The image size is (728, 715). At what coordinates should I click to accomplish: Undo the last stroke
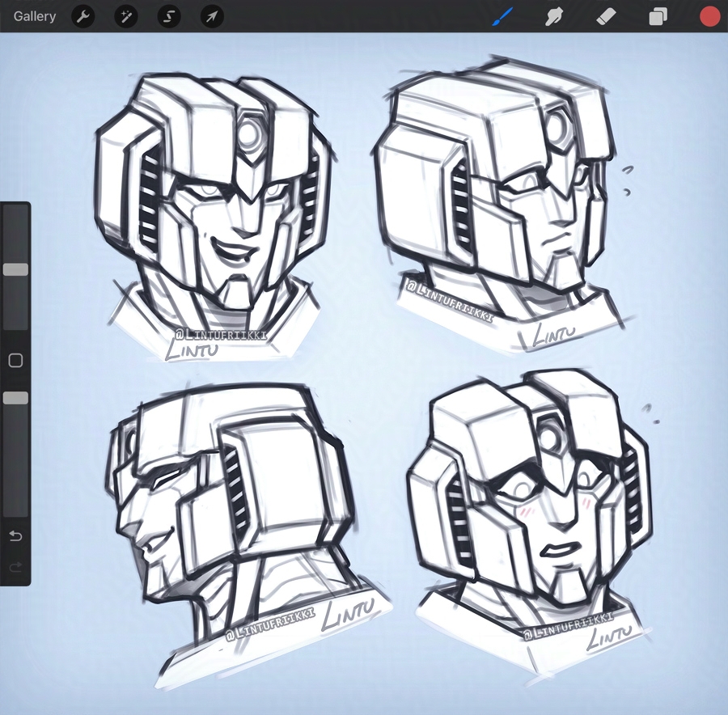[x=16, y=536]
